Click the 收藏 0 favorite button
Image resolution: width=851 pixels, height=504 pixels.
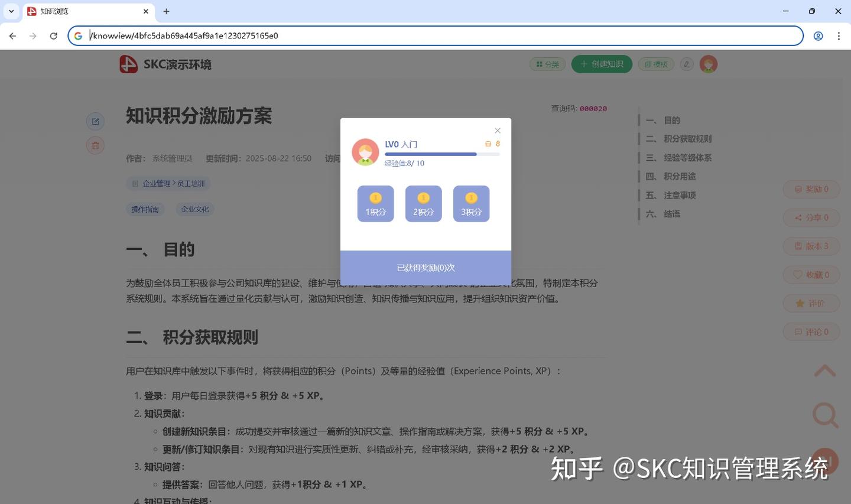pyautogui.click(x=811, y=275)
